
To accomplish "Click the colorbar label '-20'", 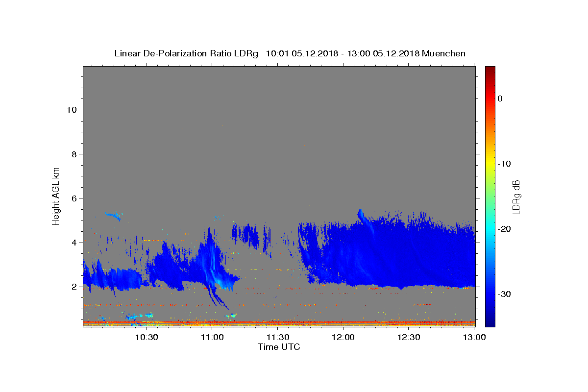I will 504,229.
